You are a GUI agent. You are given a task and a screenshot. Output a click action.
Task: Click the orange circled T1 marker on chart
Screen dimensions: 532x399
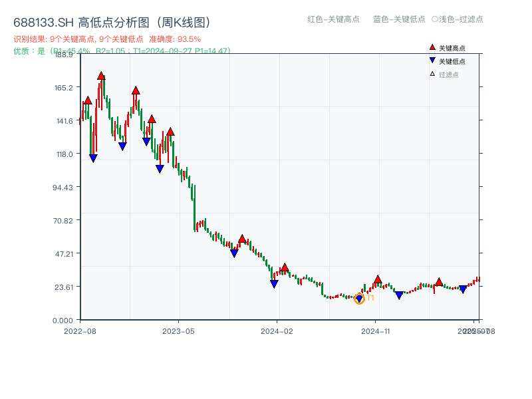(360, 299)
